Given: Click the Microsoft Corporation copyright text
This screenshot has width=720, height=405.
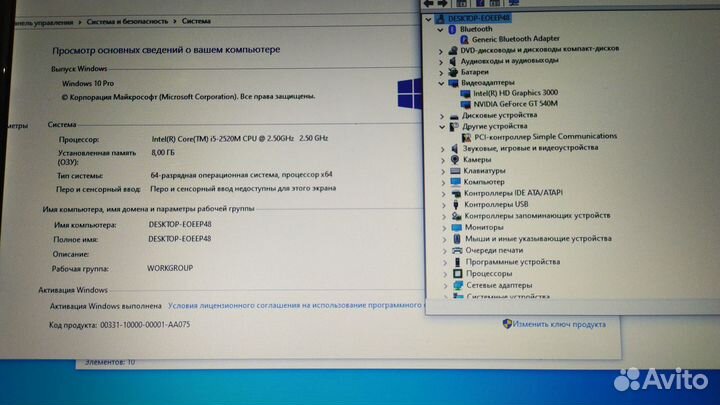Looking at the screenshot, I should 188,97.
